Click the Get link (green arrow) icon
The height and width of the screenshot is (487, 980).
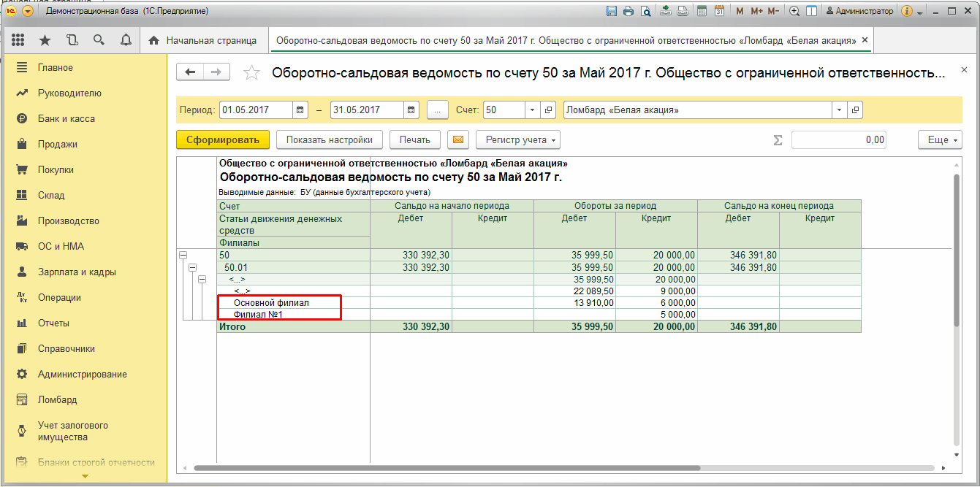pyautogui.click(x=666, y=11)
